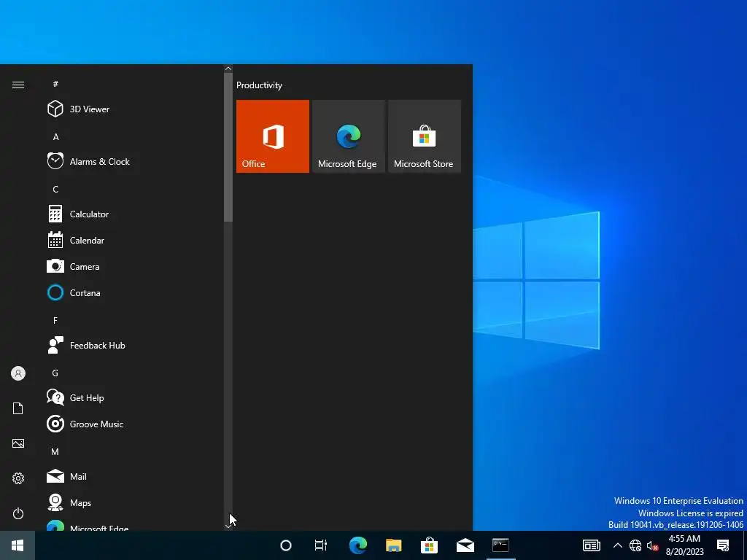
Task: Open Task View on the taskbar
Action: pyautogui.click(x=321, y=545)
